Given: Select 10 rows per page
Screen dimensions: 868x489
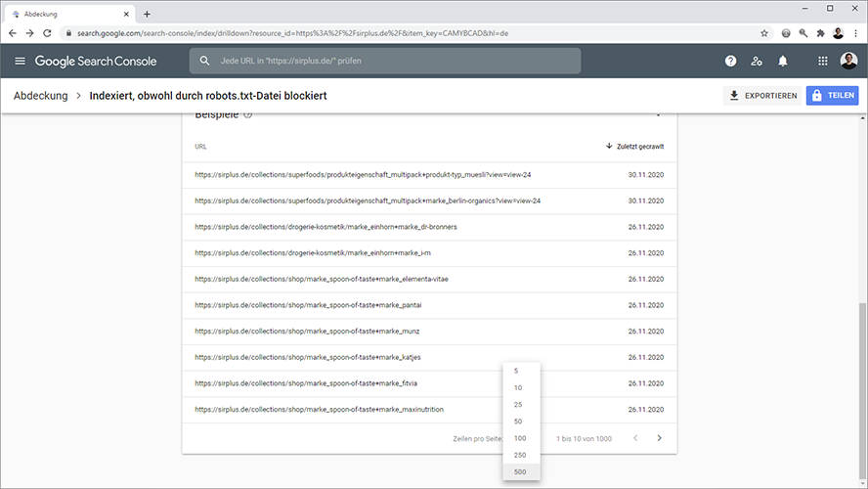Looking at the screenshot, I should 521,387.
